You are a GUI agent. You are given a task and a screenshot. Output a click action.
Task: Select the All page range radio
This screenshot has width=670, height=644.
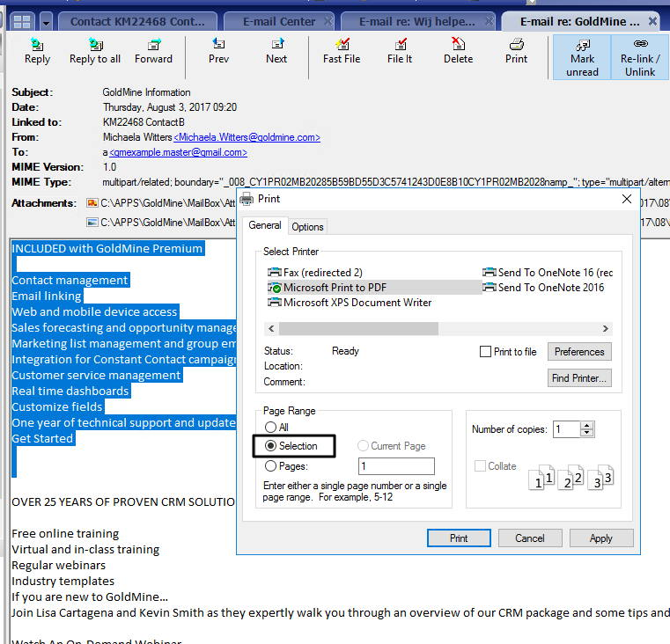270,428
